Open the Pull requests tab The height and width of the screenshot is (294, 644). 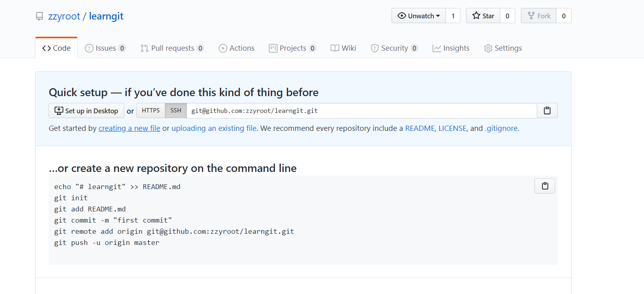(172, 48)
